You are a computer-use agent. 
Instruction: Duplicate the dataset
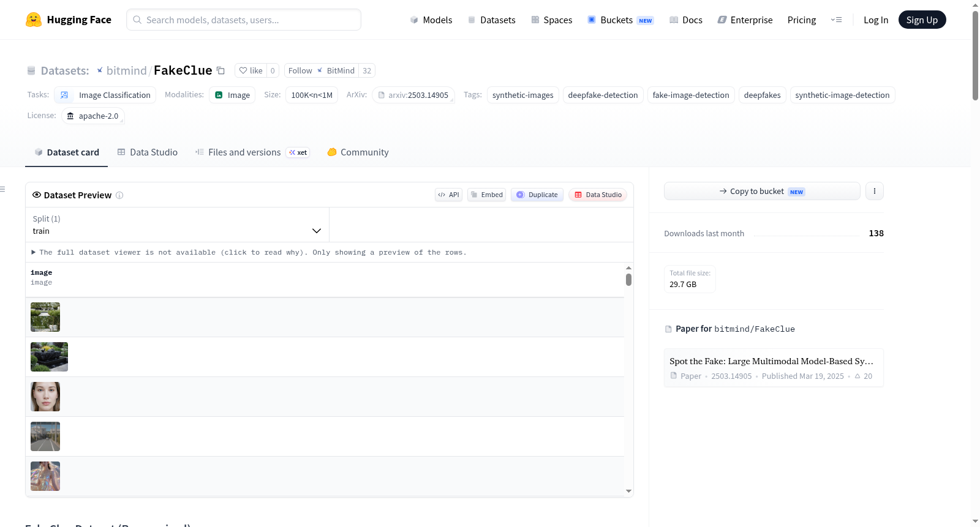pos(537,195)
